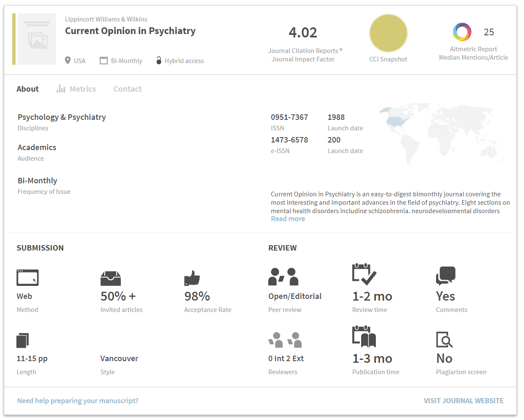Click the 11-15 pp length value
Screen dimensions: 524x420
click(32, 358)
